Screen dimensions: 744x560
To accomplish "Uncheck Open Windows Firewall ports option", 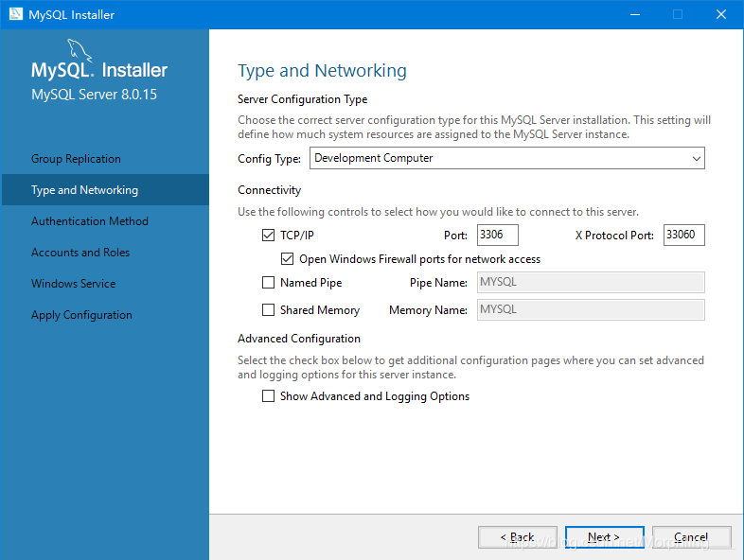I will [288, 258].
